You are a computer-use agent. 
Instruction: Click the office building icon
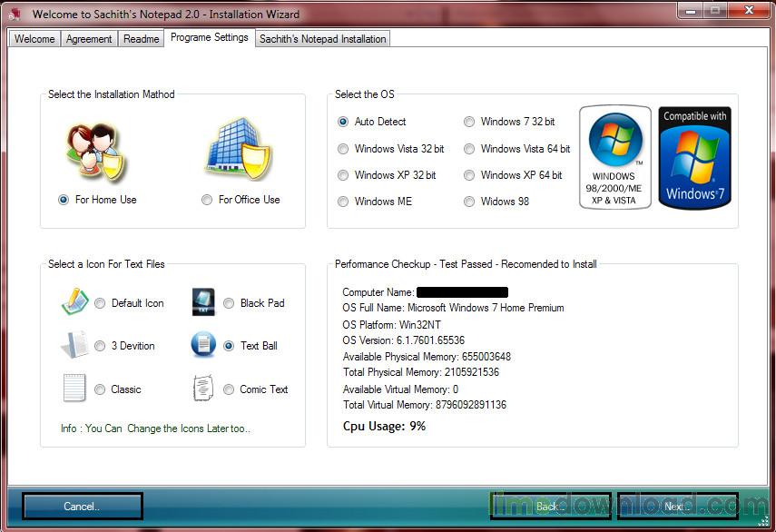click(239, 149)
